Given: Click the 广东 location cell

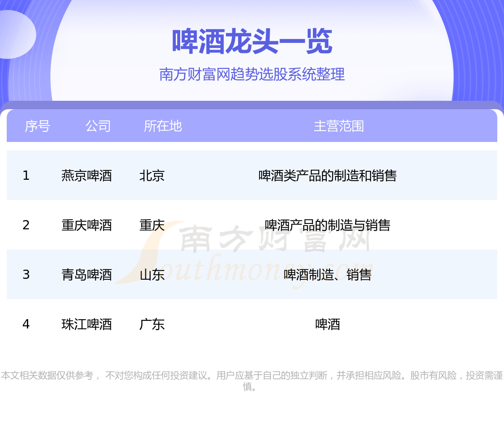Looking at the screenshot, I should tap(152, 324).
